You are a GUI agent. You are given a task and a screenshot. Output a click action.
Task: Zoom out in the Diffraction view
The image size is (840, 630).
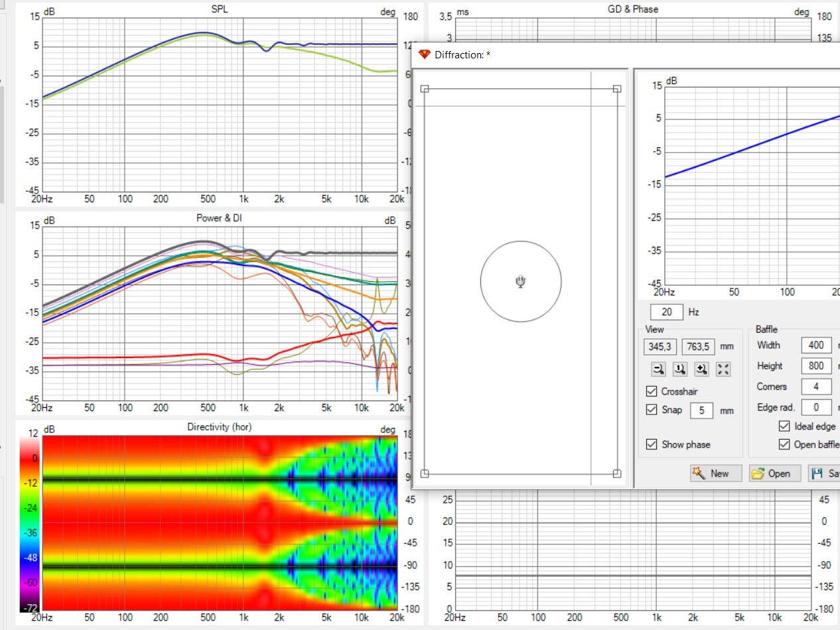(658, 369)
